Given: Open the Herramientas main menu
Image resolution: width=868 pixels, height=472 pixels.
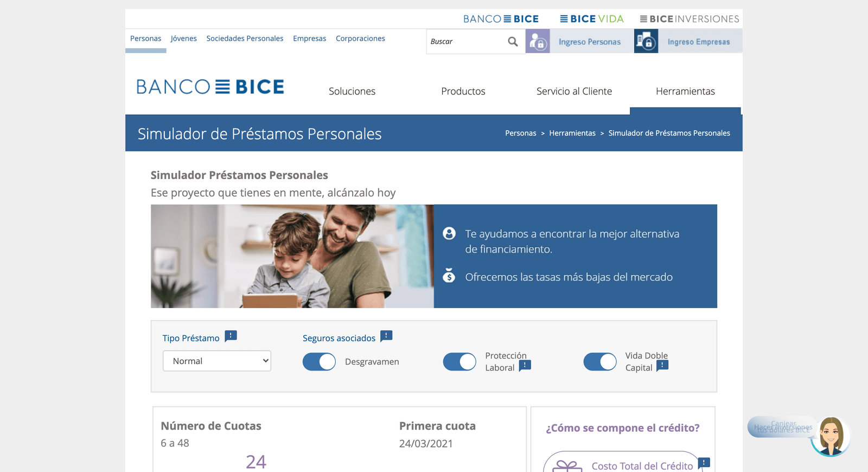Looking at the screenshot, I should coord(685,91).
